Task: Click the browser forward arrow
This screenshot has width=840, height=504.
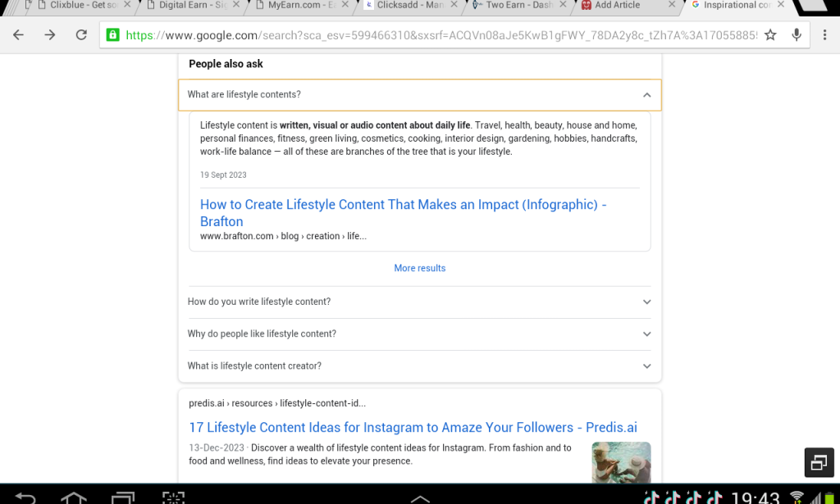Action: point(50,35)
